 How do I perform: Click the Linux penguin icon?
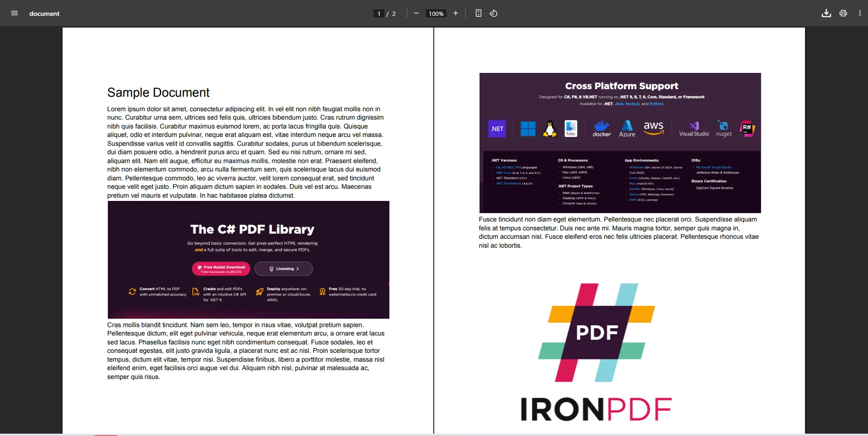[x=550, y=129]
